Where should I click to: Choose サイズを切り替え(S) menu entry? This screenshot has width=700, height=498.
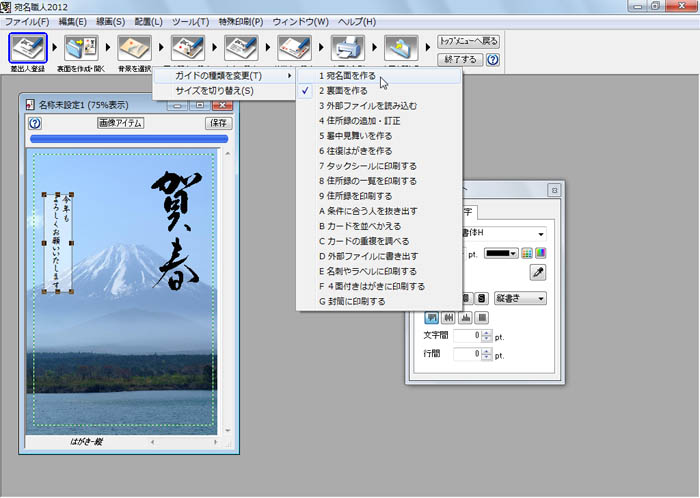pyautogui.click(x=214, y=91)
